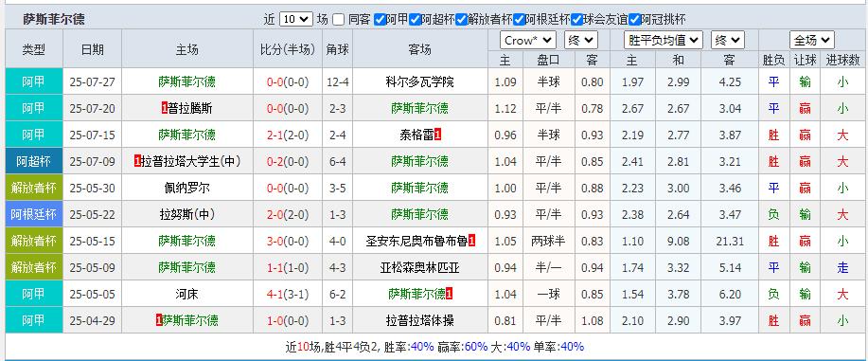
Task: Click the 类型 column header
Action: (34, 49)
